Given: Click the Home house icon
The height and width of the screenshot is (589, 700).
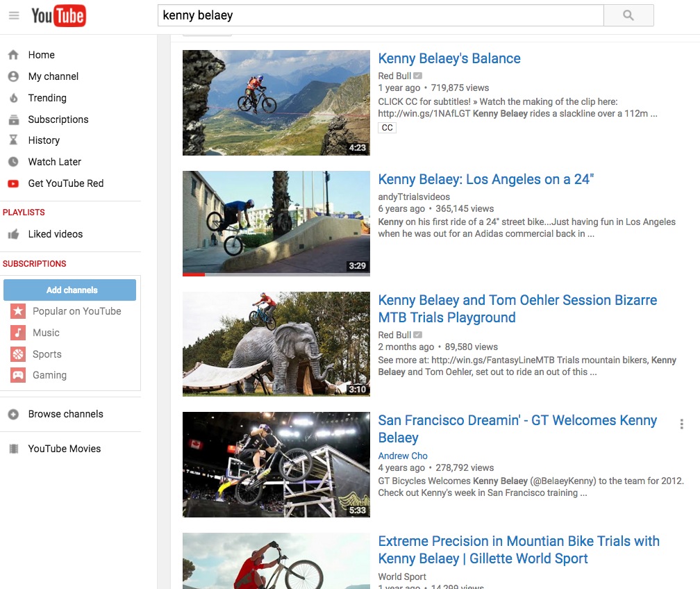Looking at the screenshot, I should click(x=13, y=55).
